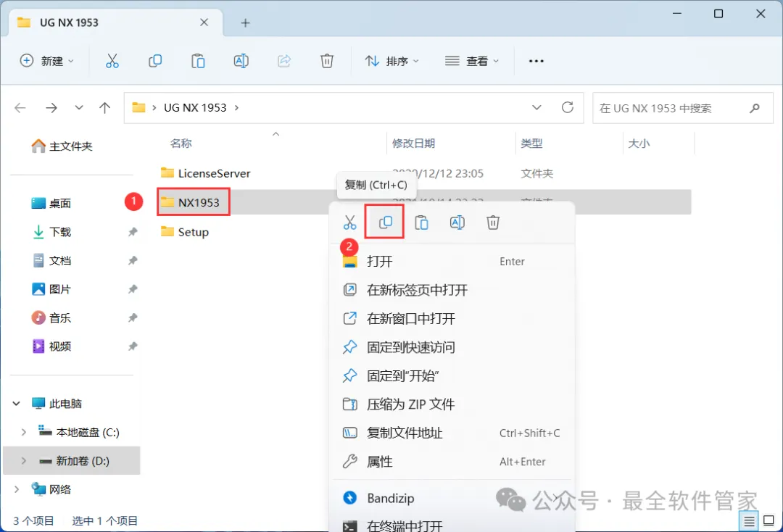This screenshot has height=532, width=783.
Task: Click the Paste icon in the context menu
Action: point(421,222)
